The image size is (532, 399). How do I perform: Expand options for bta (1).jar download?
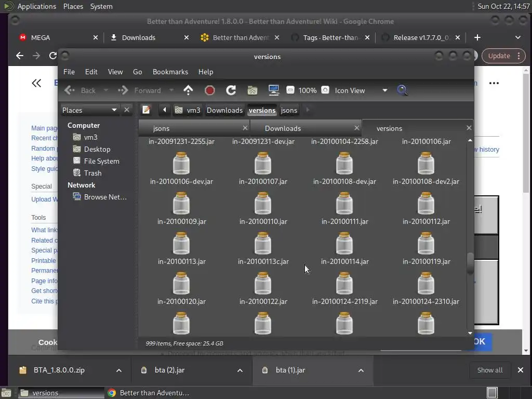(x=361, y=370)
